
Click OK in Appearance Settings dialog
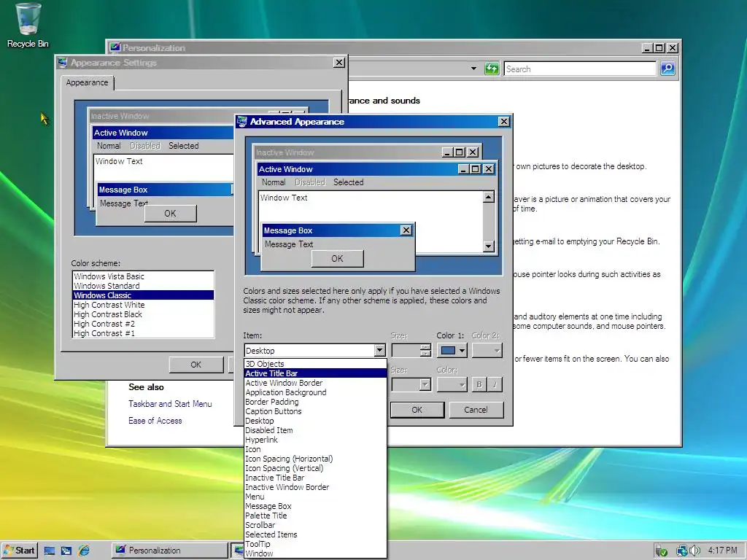196,365
